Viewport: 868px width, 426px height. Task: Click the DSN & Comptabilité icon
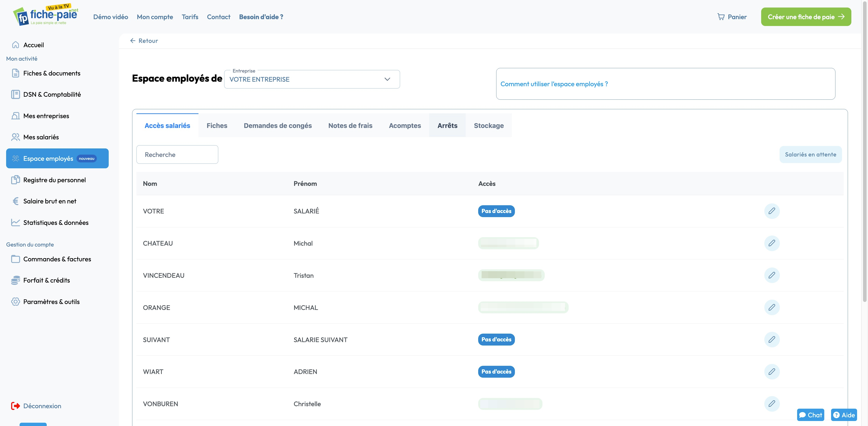pyautogui.click(x=15, y=94)
